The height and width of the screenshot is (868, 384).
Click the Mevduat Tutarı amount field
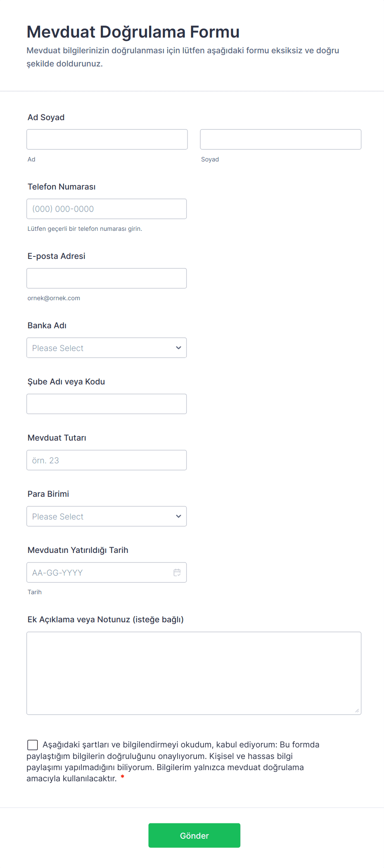coord(107,460)
